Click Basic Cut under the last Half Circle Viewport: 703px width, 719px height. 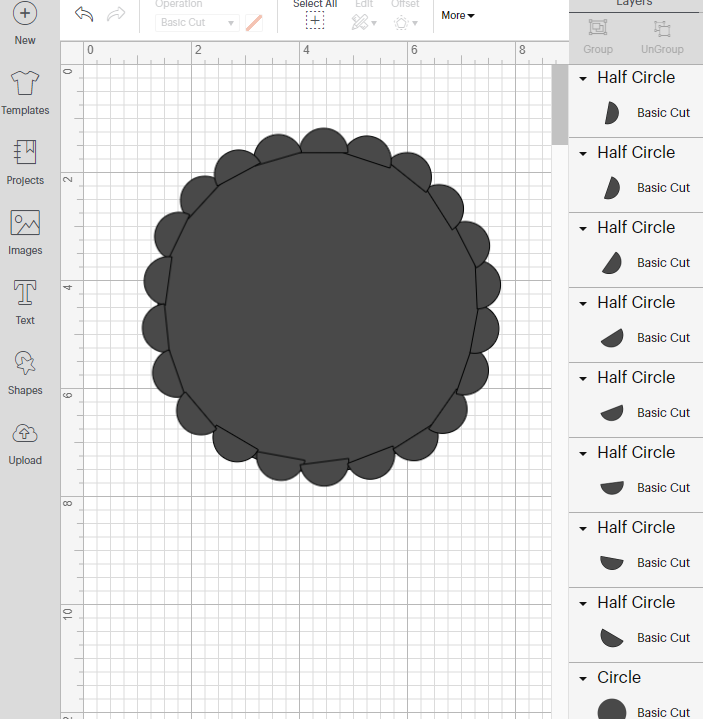click(x=663, y=638)
